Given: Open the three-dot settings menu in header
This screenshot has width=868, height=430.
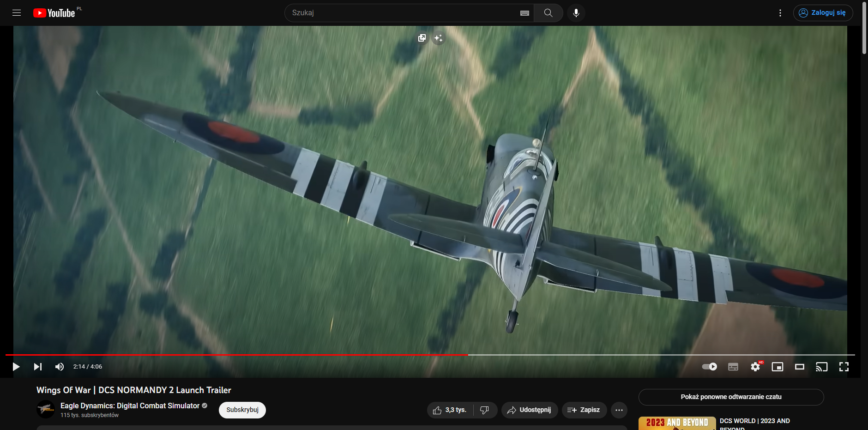Looking at the screenshot, I should pyautogui.click(x=780, y=13).
